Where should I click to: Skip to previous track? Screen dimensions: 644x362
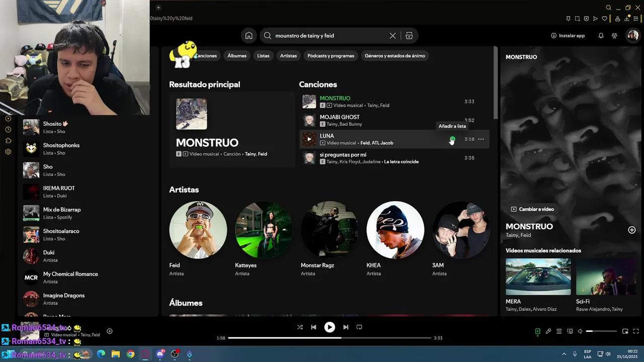pos(313,327)
